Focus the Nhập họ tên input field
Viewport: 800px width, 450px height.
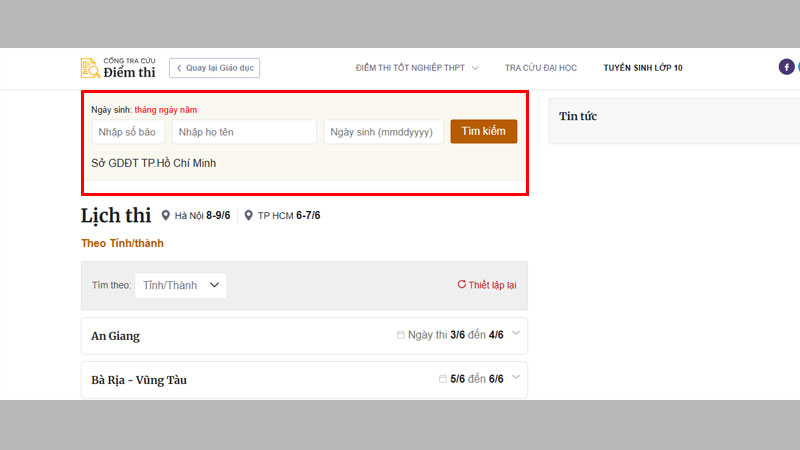(244, 132)
